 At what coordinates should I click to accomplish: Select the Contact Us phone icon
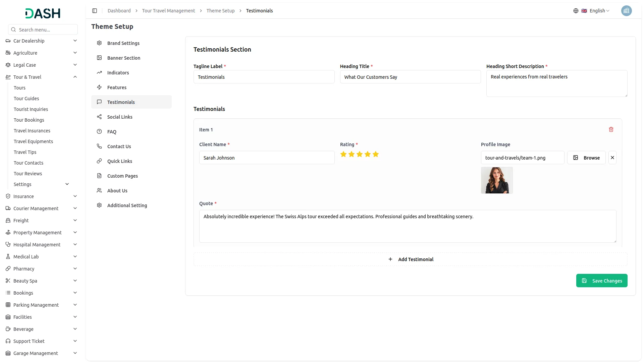99,146
